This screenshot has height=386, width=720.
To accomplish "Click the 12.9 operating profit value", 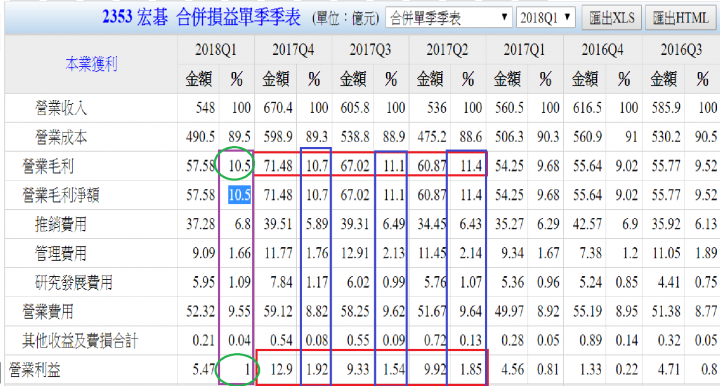I will tap(282, 369).
